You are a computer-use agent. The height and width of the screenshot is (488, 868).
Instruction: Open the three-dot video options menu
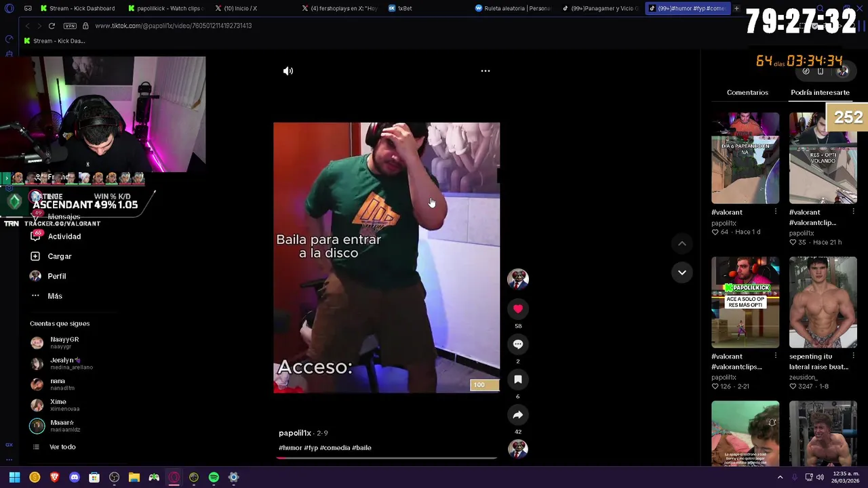pyautogui.click(x=486, y=70)
